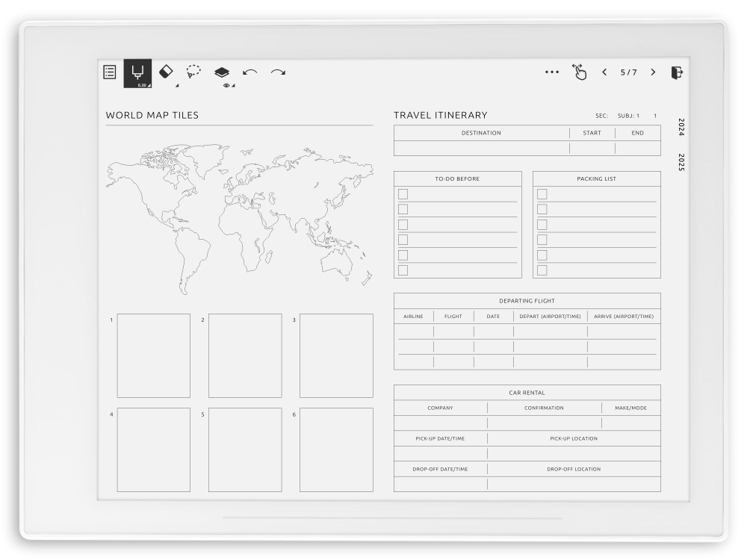Screen dimensions: 747x560
Task: Toggle the touch gesture mode icon
Action: click(579, 72)
